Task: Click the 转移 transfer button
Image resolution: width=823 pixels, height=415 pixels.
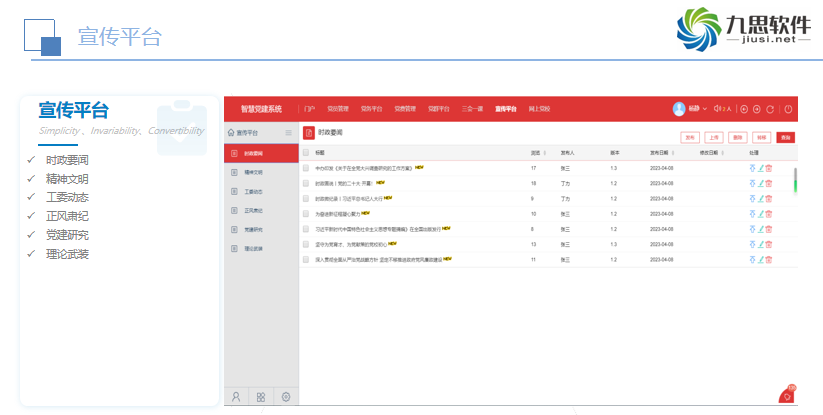Action: point(762,137)
